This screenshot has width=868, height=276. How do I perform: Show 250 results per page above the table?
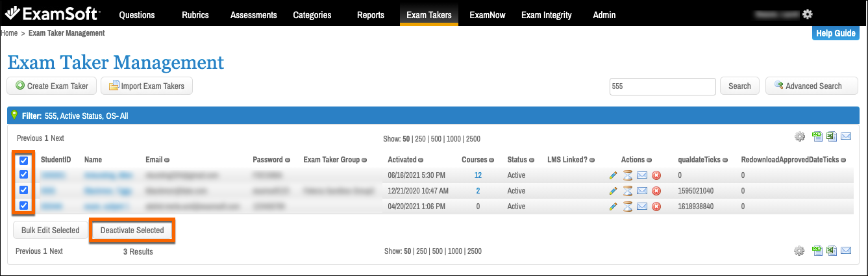point(422,139)
